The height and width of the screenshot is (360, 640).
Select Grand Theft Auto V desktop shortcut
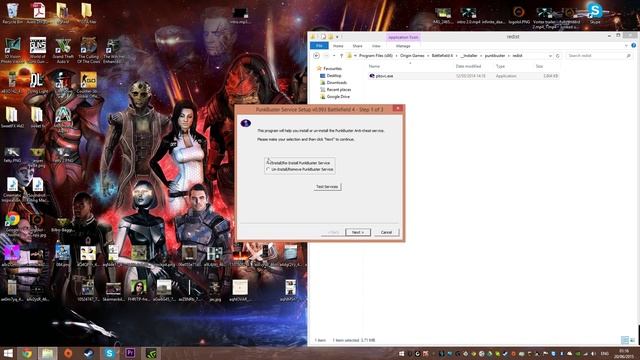click(63, 51)
